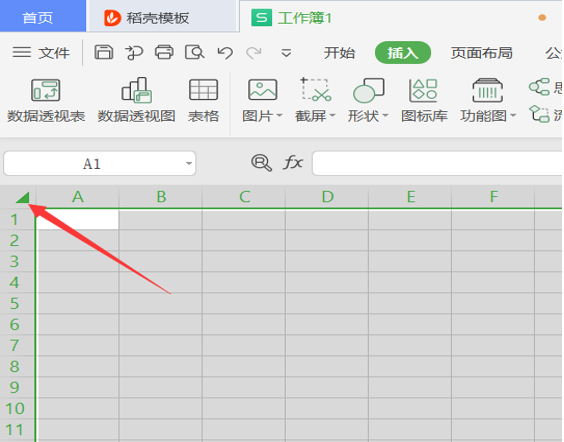Insert a 数据透视表 pivot table

pyautogui.click(x=46, y=100)
